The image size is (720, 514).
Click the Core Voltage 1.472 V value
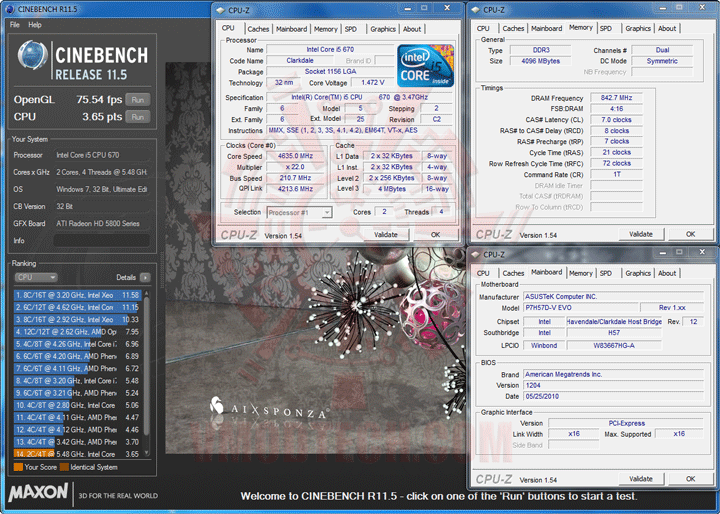[x=372, y=83]
